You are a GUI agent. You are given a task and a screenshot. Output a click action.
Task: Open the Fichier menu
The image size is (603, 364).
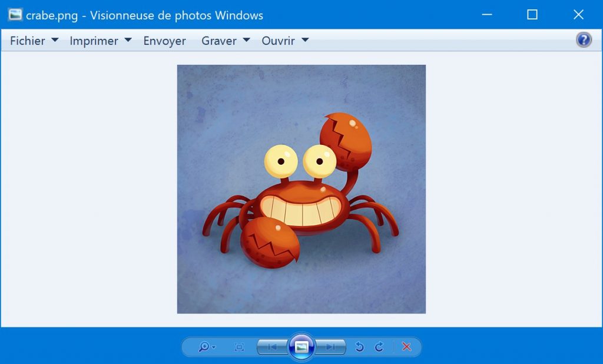(27, 41)
